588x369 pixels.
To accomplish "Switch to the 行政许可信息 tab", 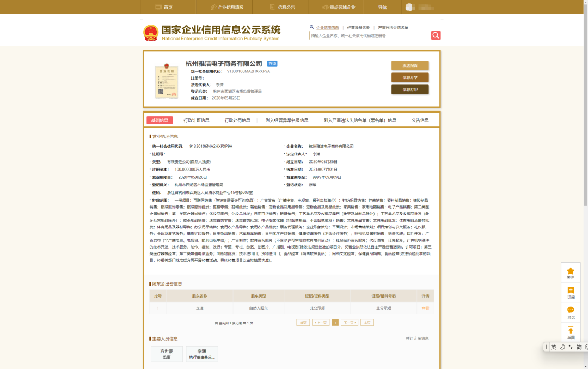I will coord(197,120).
